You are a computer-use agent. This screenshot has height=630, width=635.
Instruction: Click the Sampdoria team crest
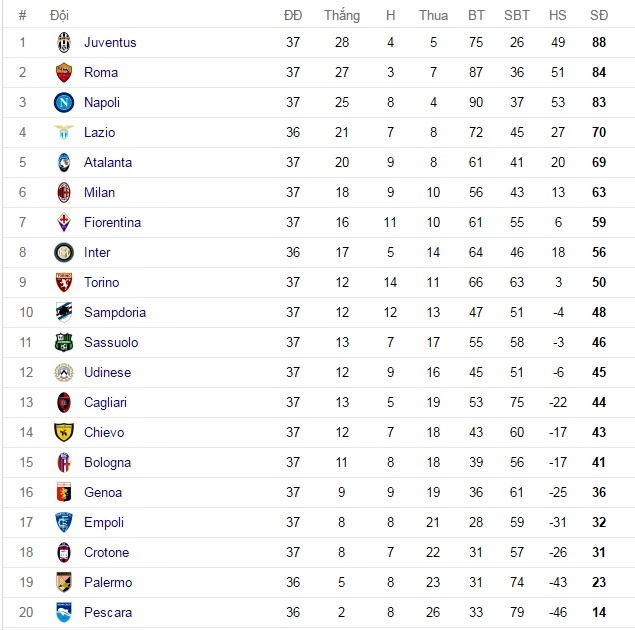coord(64,313)
